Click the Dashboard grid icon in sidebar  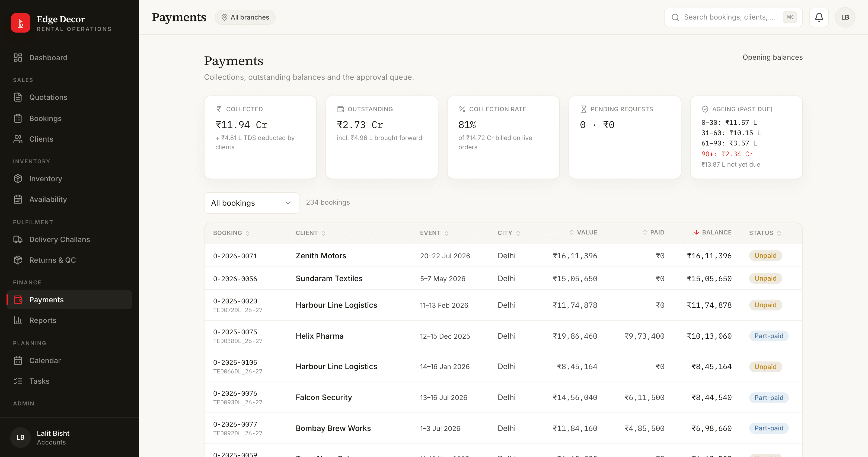click(x=18, y=58)
